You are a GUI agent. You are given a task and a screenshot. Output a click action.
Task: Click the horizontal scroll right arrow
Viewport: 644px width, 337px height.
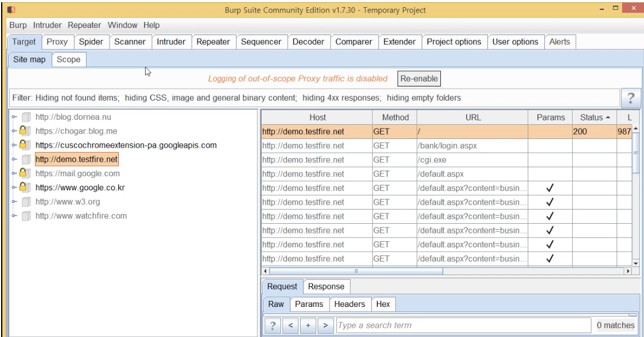tap(628, 271)
